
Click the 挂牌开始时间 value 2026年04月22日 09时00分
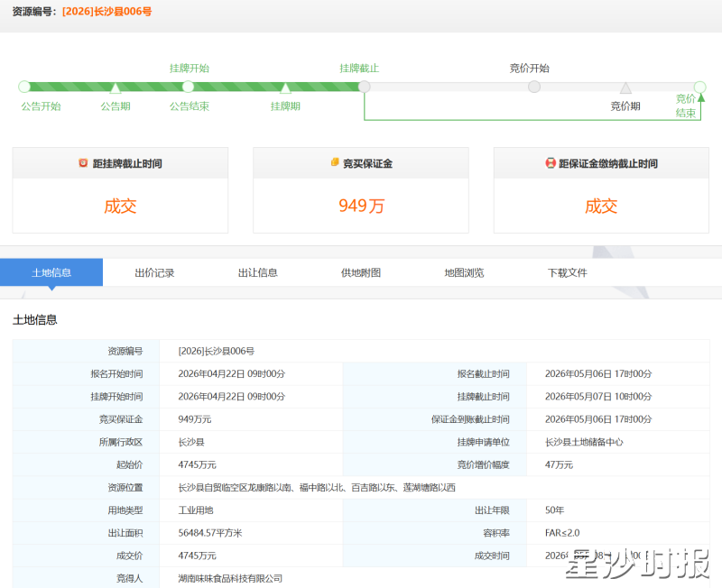[x=232, y=397]
